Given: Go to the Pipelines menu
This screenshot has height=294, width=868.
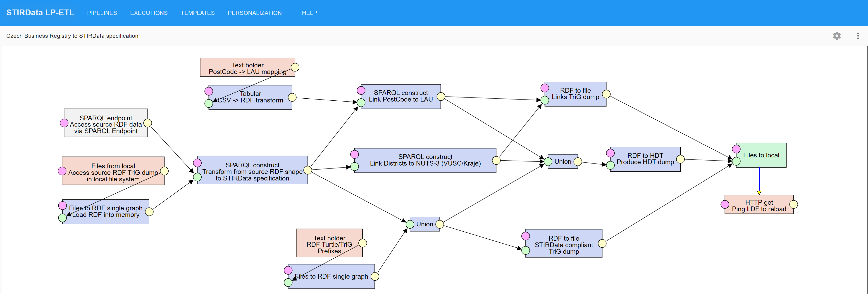Looking at the screenshot, I should pos(102,13).
